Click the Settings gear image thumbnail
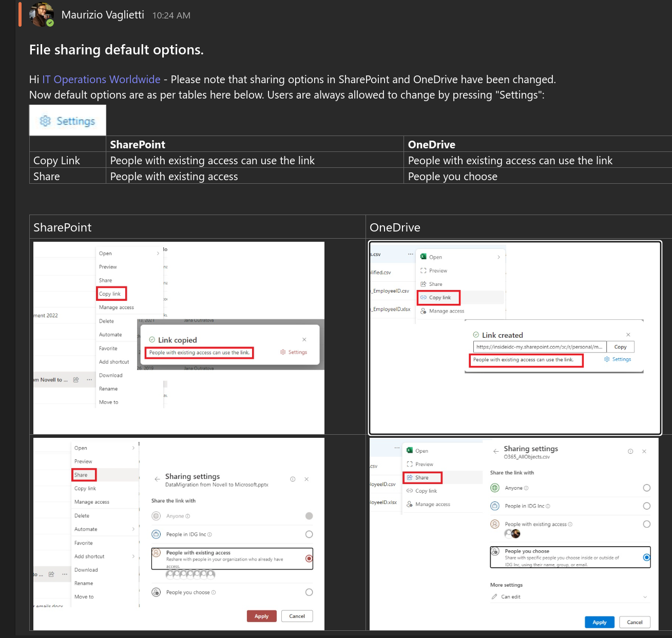The height and width of the screenshot is (638, 672). tap(68, 121)
